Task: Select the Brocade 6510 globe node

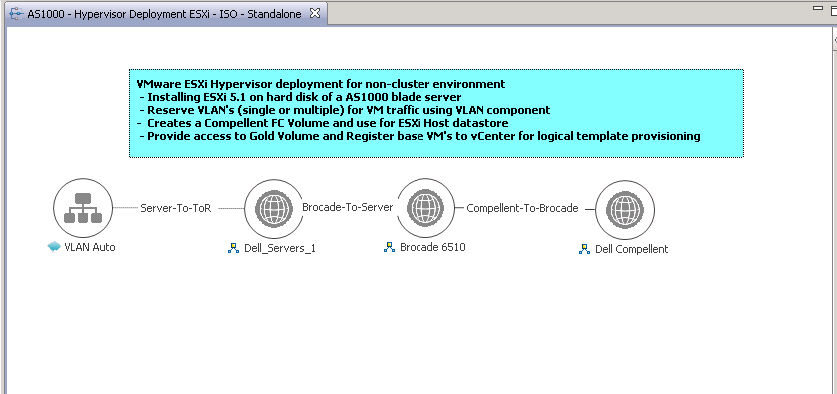Action: coord(425,208)
